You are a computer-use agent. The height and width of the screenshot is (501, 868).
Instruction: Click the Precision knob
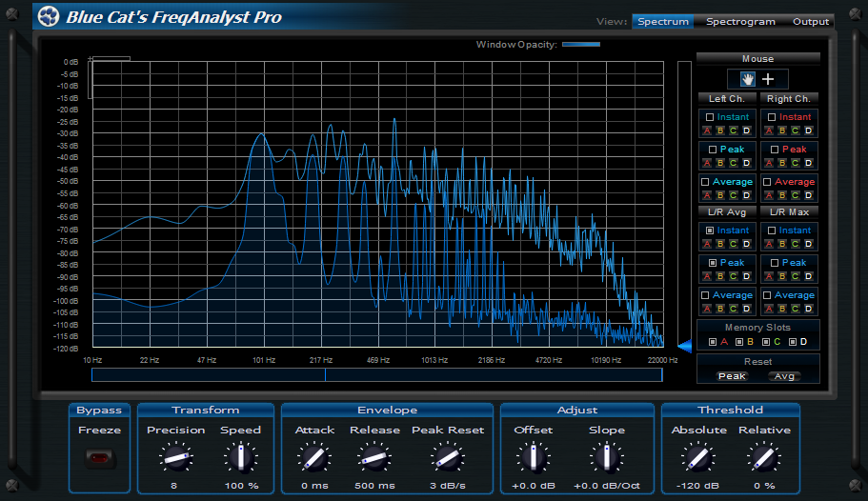point(175,459)
